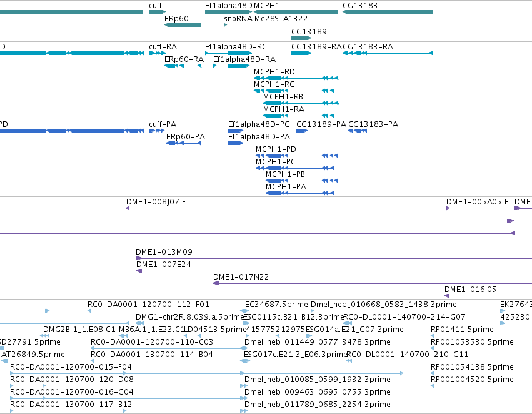Click RC0-DL0001-140700-214-G07 label
Screen dimensions: 532x414
pos(404,317)
